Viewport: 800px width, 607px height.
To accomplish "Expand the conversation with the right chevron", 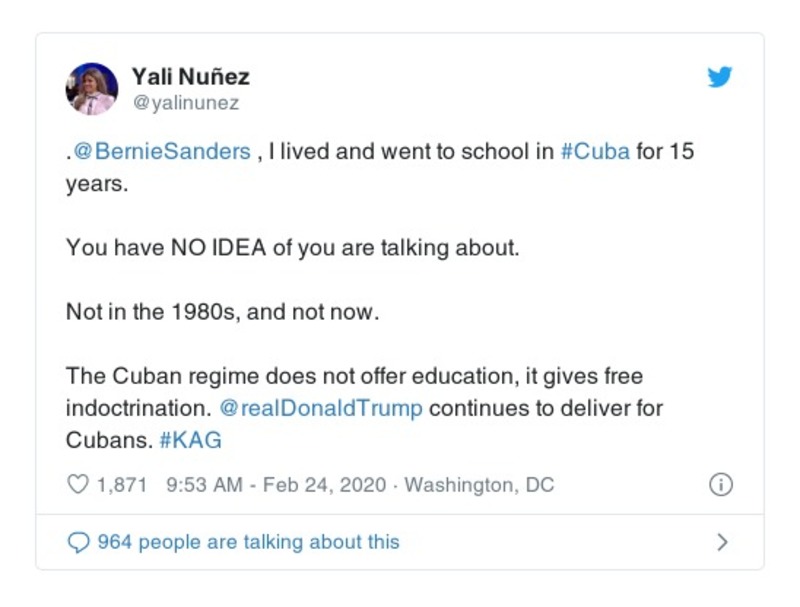I will tap(722, 542).
